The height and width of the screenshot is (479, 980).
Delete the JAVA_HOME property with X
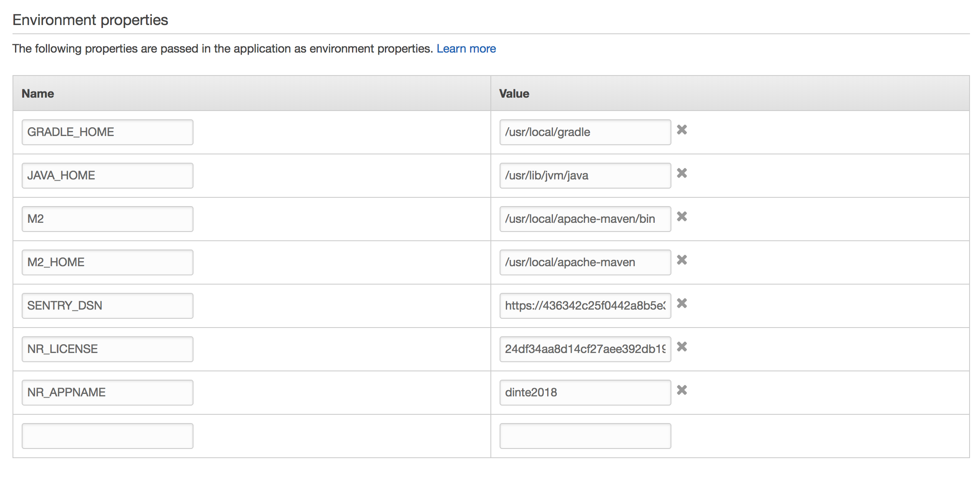pos(681,173)
